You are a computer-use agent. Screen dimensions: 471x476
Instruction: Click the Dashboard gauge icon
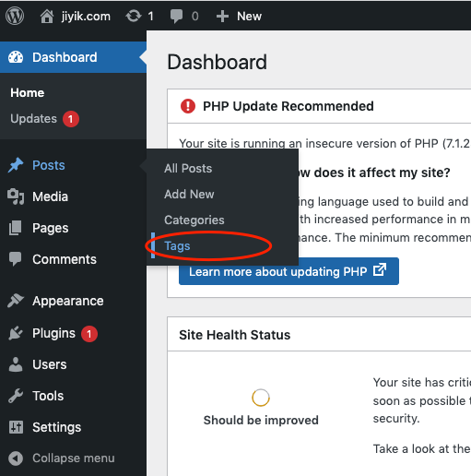(16, 57)
